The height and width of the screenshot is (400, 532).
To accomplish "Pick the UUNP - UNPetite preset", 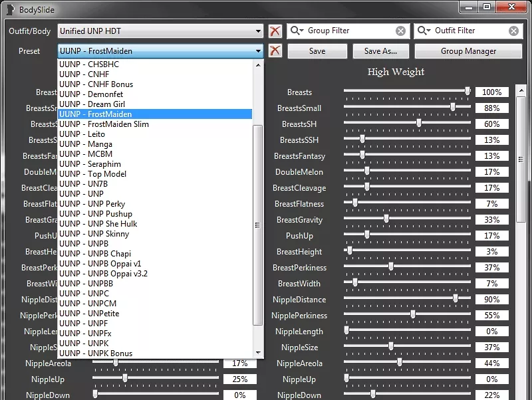I will click(x=155, y=314).
